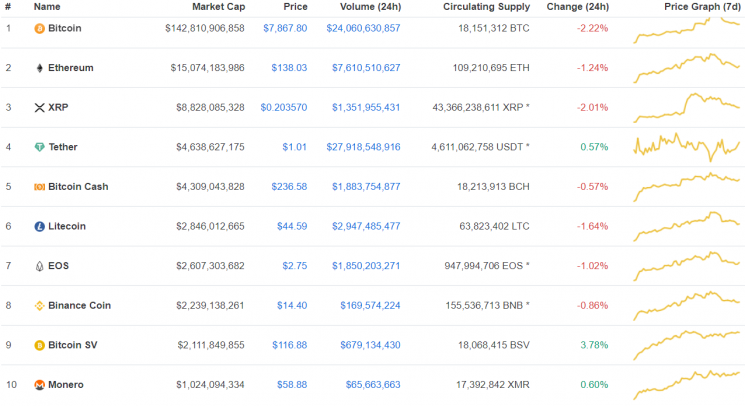This screenshot has height=406, width=745.
Task: Select Bitcoin market cap $142,810,906,858
Action: click(205, 28)
